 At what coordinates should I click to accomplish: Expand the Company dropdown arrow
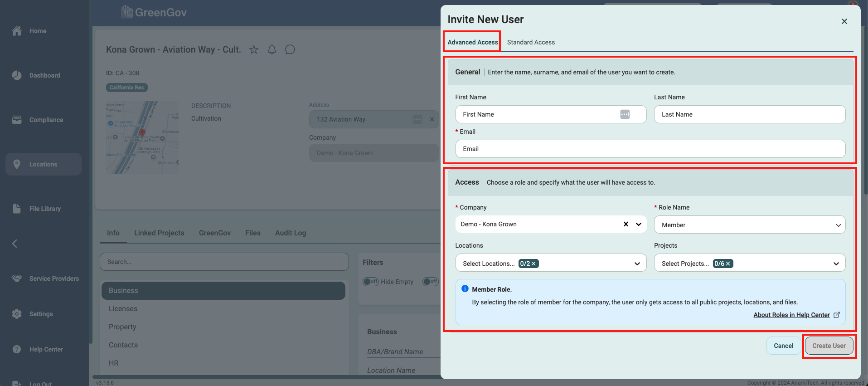[x=639, y=224]
